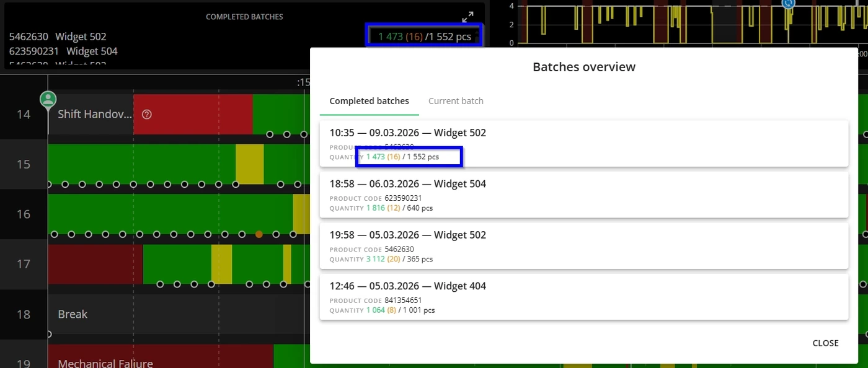
Task: Select hour row number 17
Action: tap(24, 264)
